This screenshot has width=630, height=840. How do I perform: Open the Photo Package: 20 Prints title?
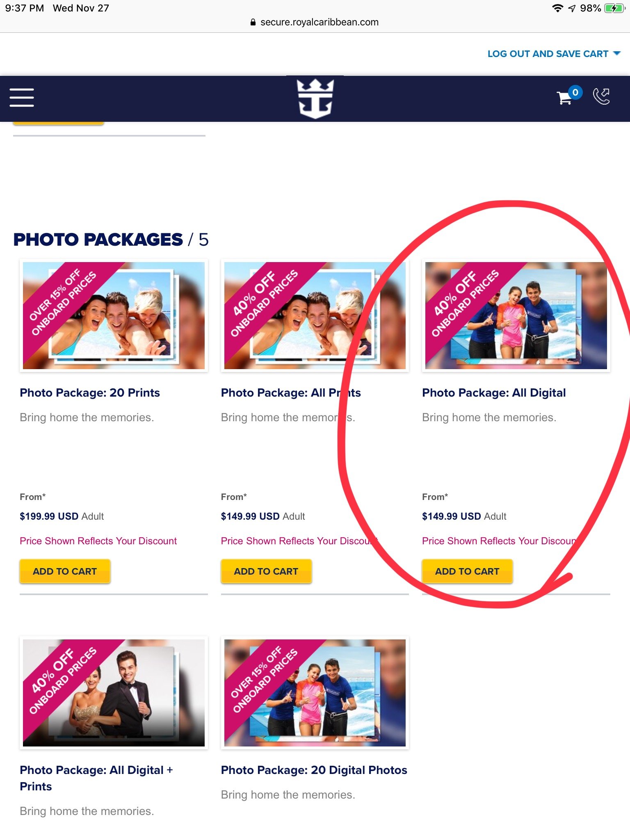[90, 393]
